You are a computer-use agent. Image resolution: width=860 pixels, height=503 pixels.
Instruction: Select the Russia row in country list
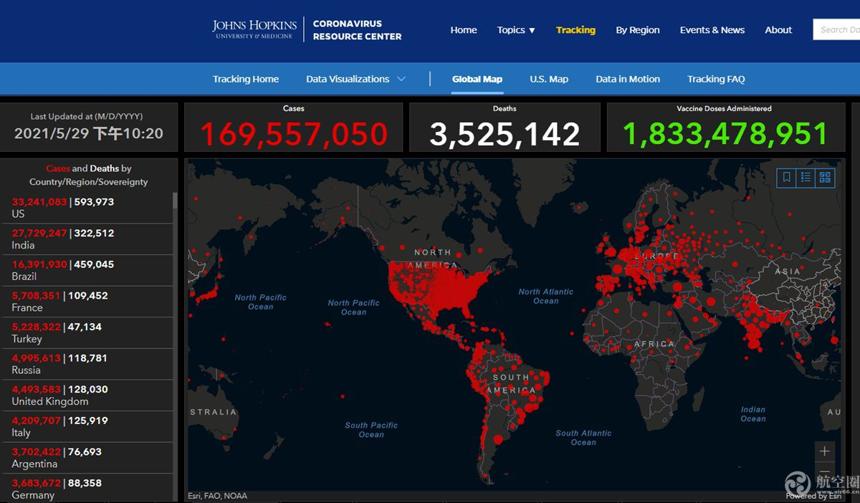(x=88, y=364)
